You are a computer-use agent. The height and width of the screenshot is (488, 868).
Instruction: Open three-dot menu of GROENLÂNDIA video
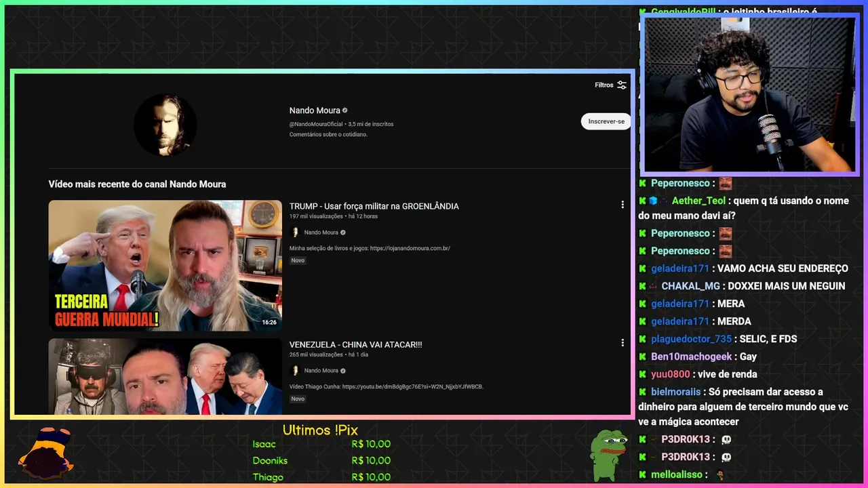coord(623,204)
